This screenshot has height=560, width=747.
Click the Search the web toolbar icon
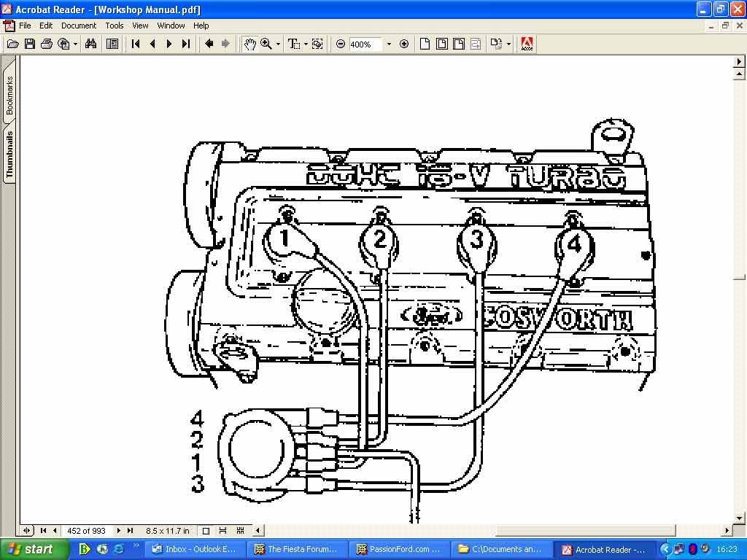pos(63,44)
